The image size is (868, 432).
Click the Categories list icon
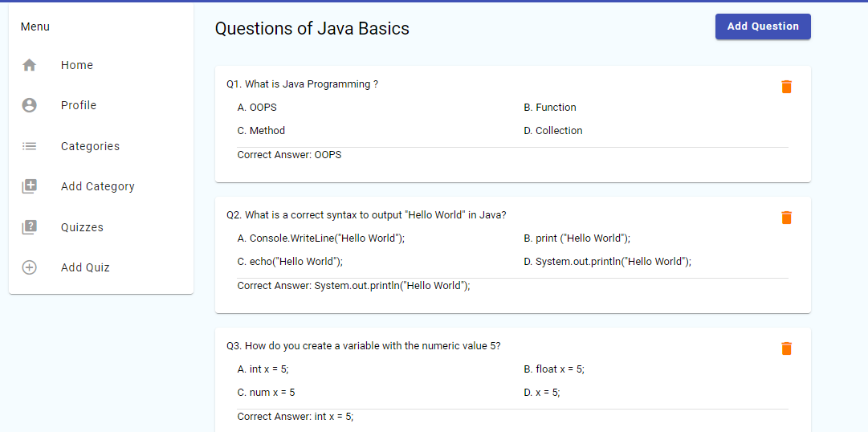(x=30, y=146)
